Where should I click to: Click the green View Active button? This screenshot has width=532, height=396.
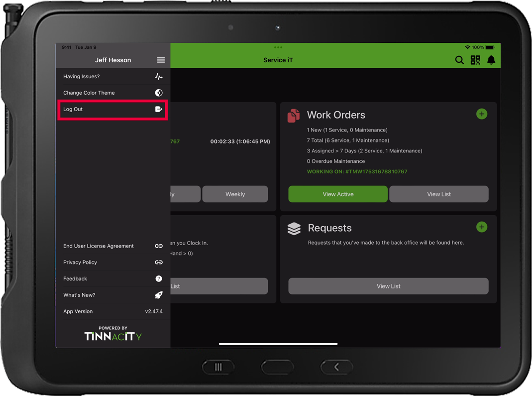pos(338,194)
